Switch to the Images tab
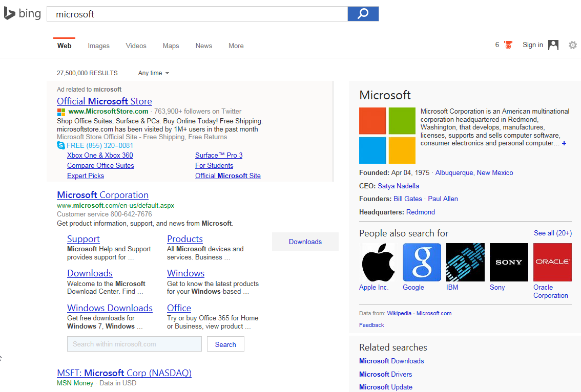Image resolution: width=581 pixels, height=392 pixels. [98, 46]
